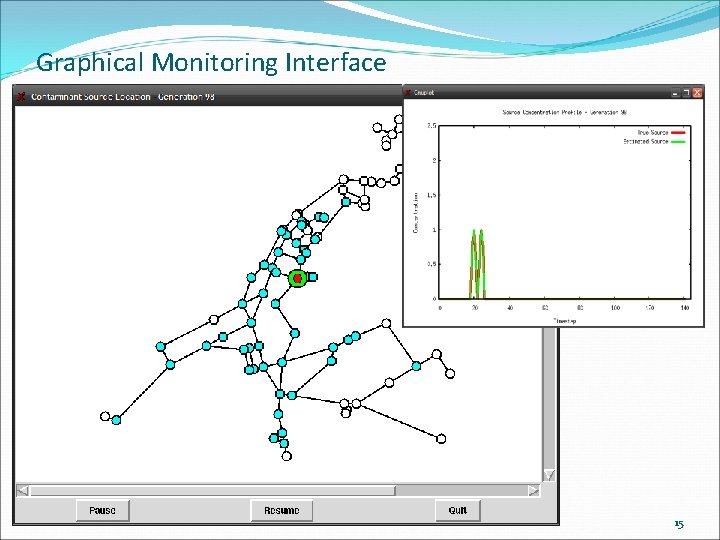720x540 pixels.
Task: Click the horizontal scrollbar left arrow
Action: (22, 490)
